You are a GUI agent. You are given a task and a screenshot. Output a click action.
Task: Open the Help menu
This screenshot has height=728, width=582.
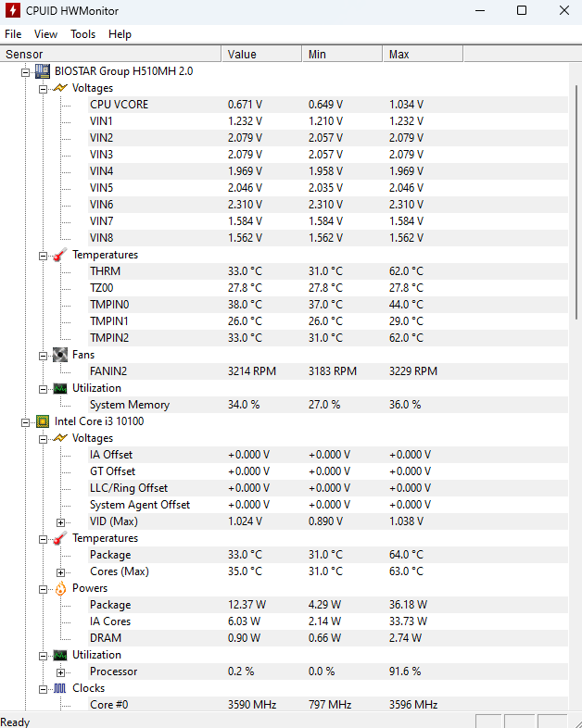pyautogui.click(x=120, y=34)
